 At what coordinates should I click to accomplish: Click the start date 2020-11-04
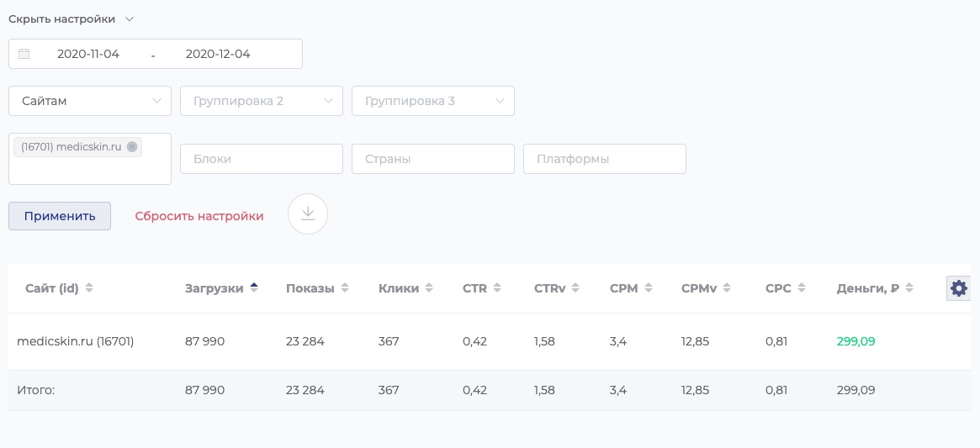tap(88, 54)
